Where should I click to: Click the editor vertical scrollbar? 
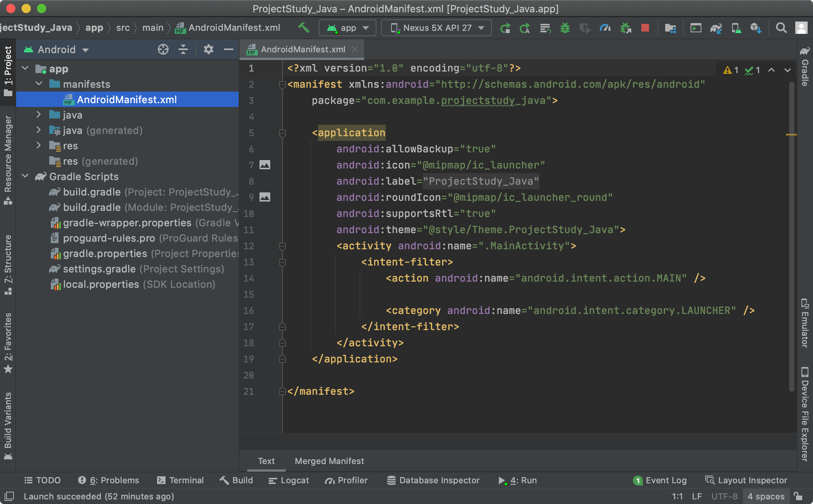point(792,237)
